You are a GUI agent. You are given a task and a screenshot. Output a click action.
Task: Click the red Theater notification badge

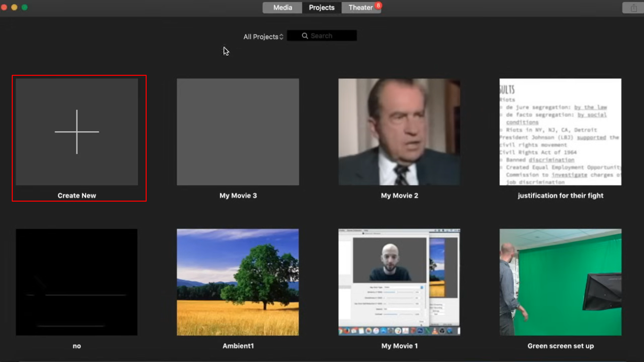coord(378,5)
